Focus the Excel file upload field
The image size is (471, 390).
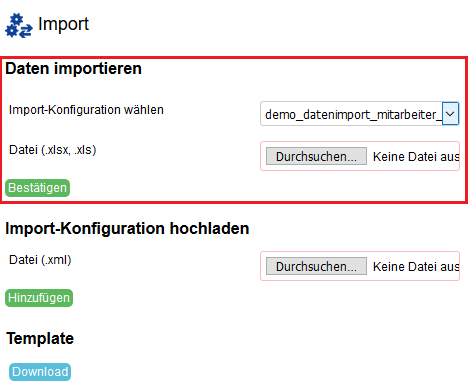coord(360,156)
